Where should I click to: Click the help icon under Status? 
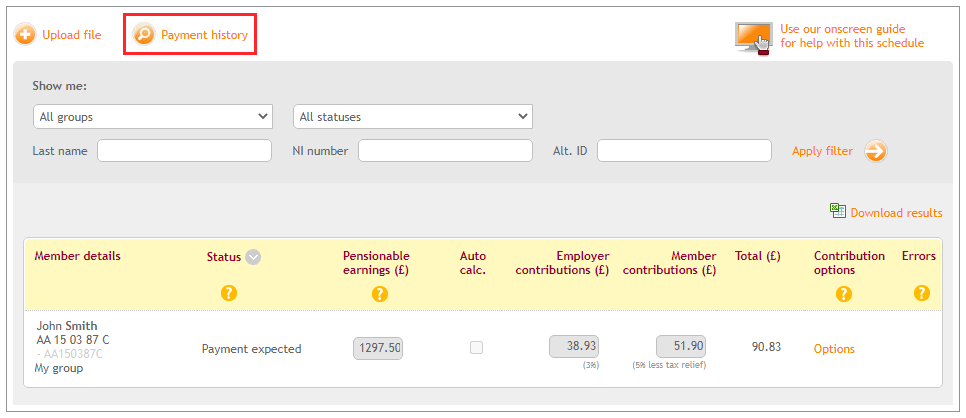228,293
